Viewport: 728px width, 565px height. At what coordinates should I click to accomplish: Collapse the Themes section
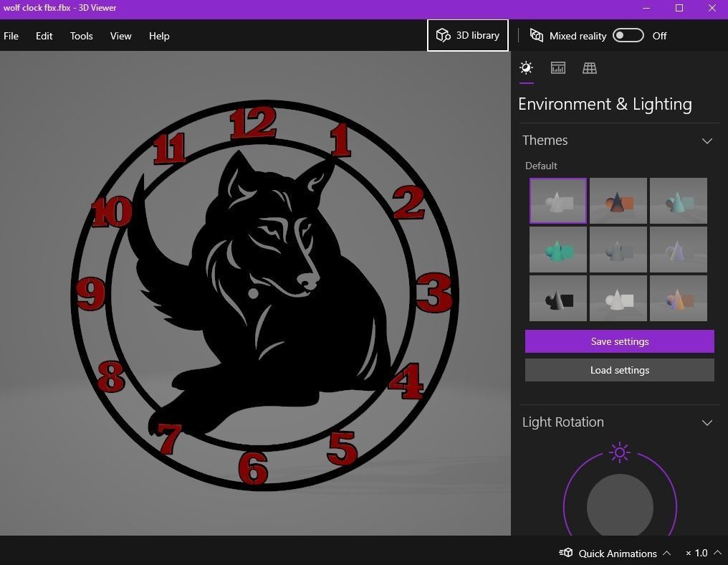707,141
